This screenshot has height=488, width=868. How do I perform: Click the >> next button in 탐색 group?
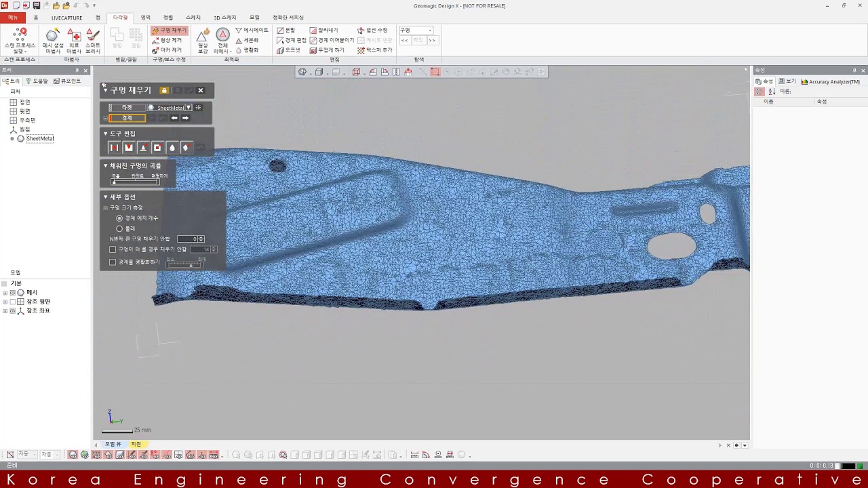pyautogui.click(x=431, y=41)
